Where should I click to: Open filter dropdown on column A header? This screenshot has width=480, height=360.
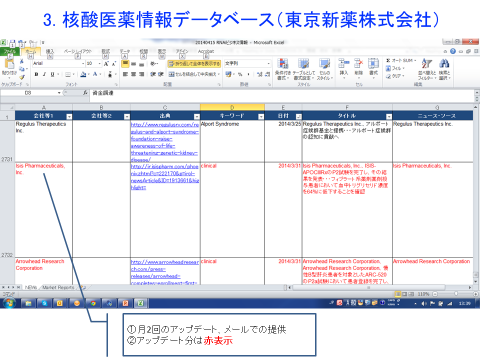point(69,116)
